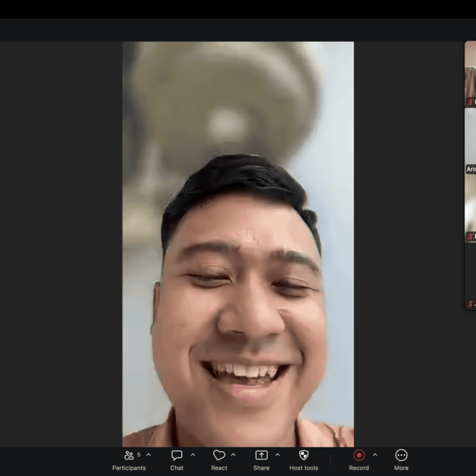476x476 pixels.
Task: Open the Host tools shield icon
Action: 304,455
